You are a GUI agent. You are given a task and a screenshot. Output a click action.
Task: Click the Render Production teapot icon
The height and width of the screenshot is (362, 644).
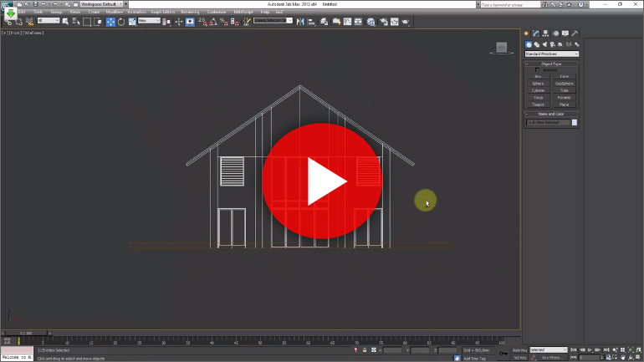[406, 22]
